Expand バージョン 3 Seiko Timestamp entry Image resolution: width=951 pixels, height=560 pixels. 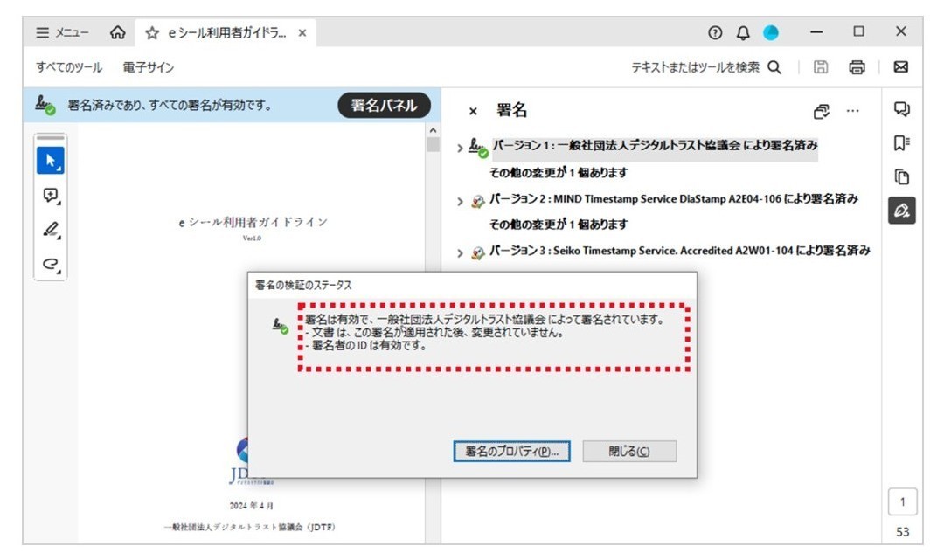460,252
